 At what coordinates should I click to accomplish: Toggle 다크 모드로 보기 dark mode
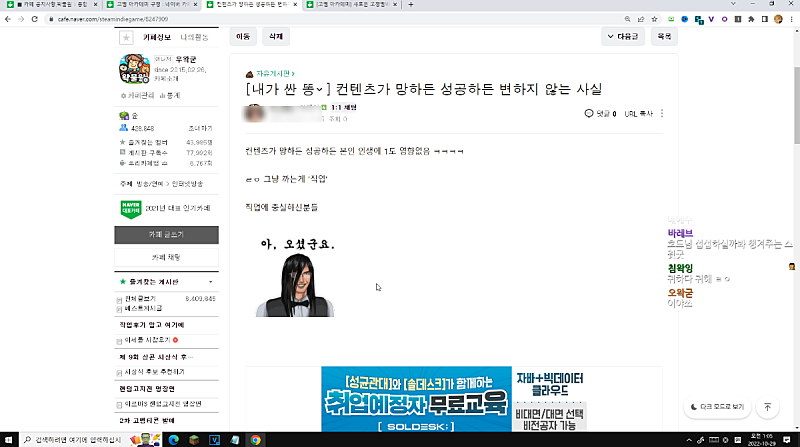(x=717, y=407)
